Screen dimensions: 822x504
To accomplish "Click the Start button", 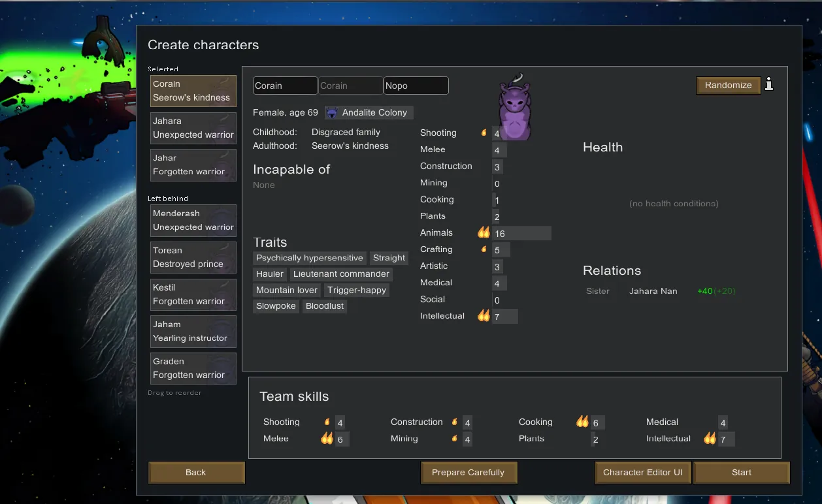I will pyautogui.click(x=742, y=473).
